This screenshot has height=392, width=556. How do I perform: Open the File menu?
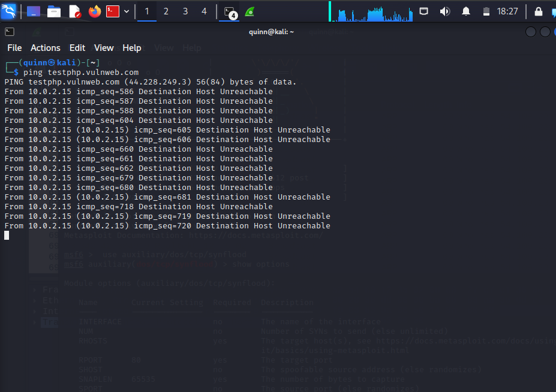pyautogui.click(x=14, y=48)
